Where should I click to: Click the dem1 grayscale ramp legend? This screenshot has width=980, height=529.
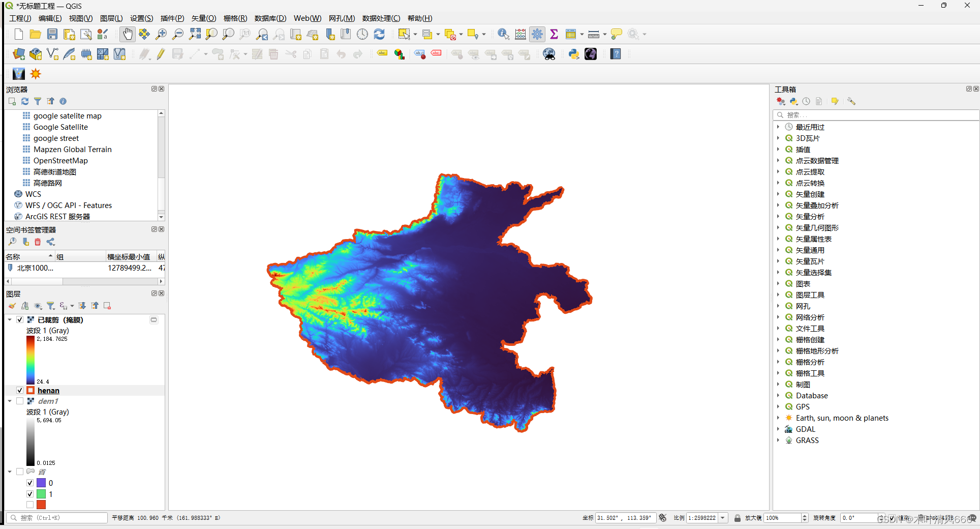click(x=30, y=441)
